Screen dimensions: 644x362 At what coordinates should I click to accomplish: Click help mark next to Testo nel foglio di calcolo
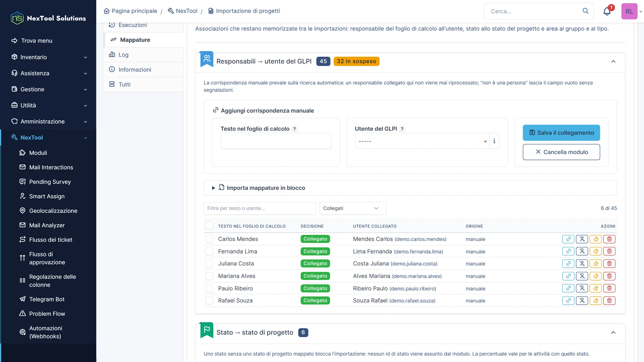click(x=295, y=129)
